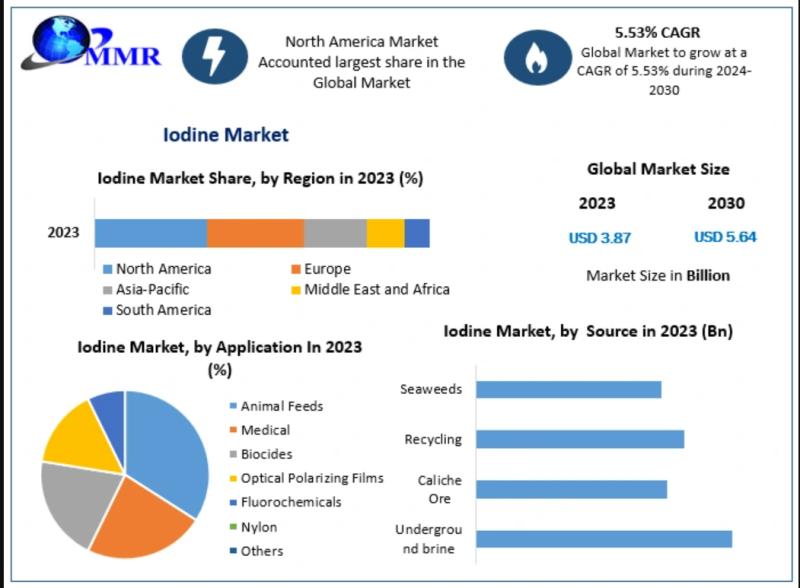Click the Animal Feeds legend marker

coord(232,406)
